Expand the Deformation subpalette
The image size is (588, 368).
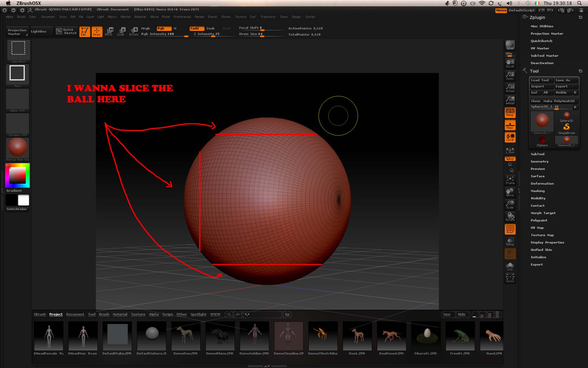click(542, 183)
